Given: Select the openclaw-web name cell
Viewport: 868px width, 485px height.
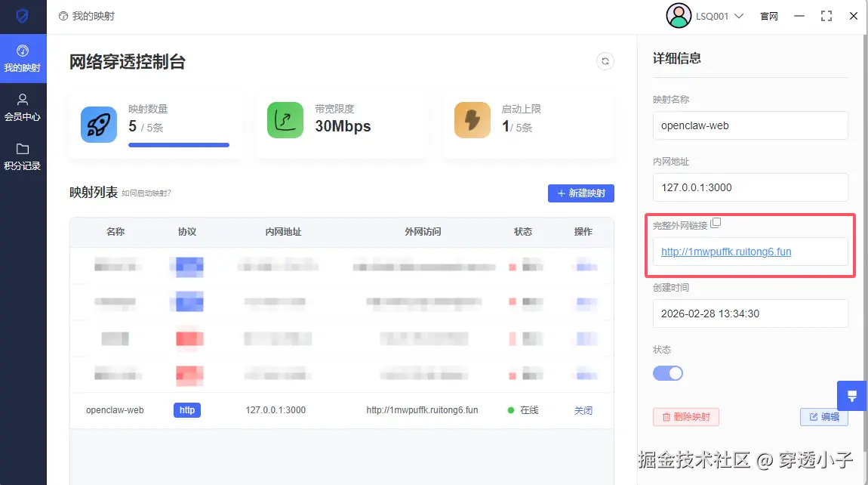Looking at the screenshot, I should [115, 410].
